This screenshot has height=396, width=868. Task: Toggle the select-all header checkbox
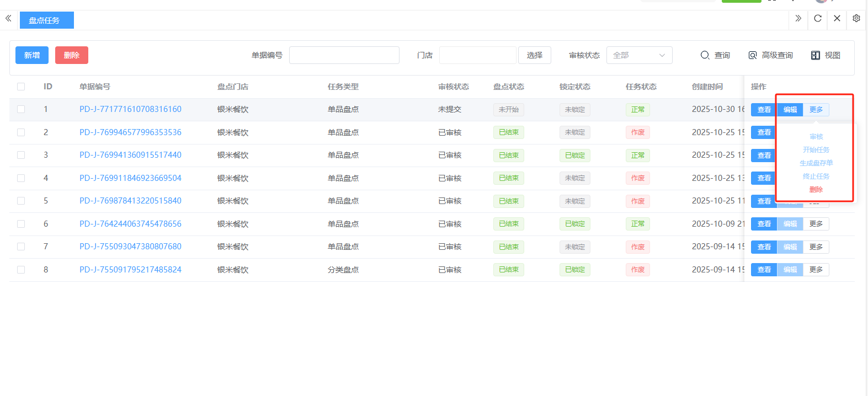[x=21, y=87]
